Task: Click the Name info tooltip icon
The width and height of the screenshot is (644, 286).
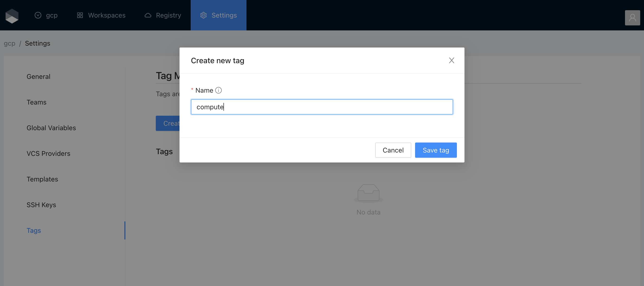Action: tap(218, 90)
